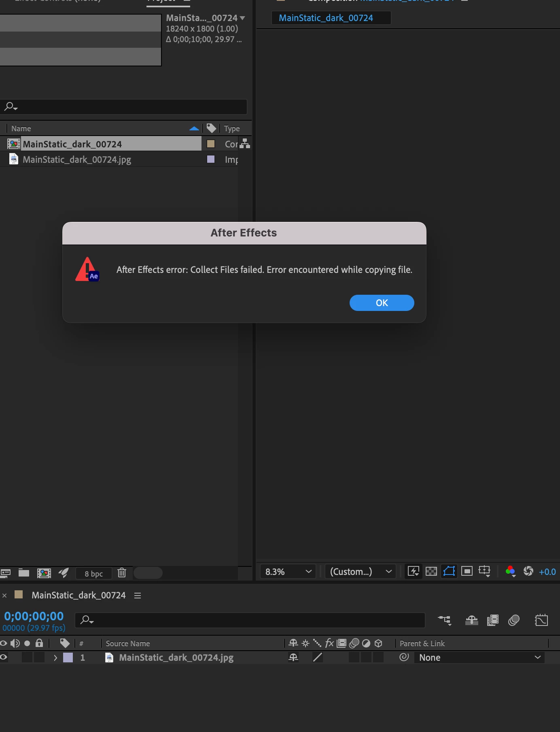Click current timecode 0;00;00;00
The height and width of the screenshot is (732, 560).
click(x=34, y=616)
